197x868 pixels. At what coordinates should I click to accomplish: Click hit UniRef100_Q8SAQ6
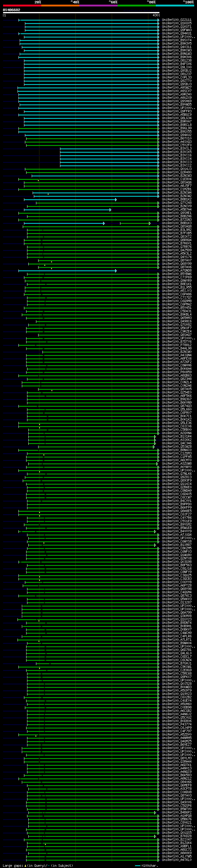click(177, 182)
